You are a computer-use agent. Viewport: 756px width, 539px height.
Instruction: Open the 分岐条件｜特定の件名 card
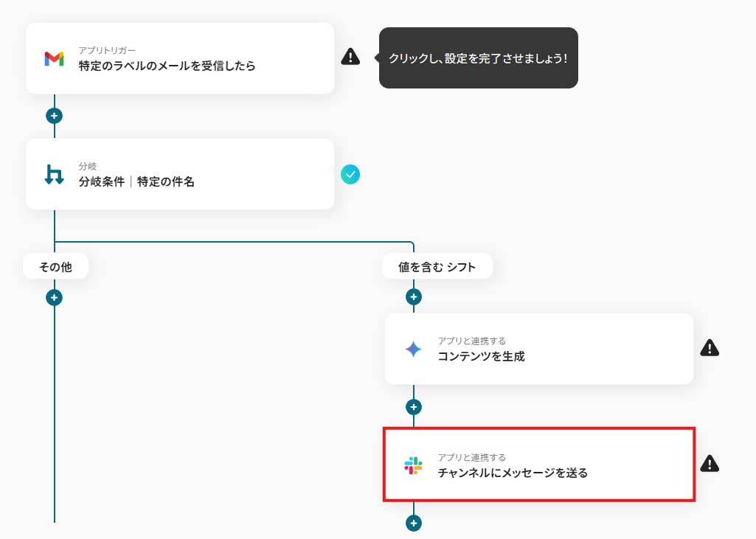point(180,174)
